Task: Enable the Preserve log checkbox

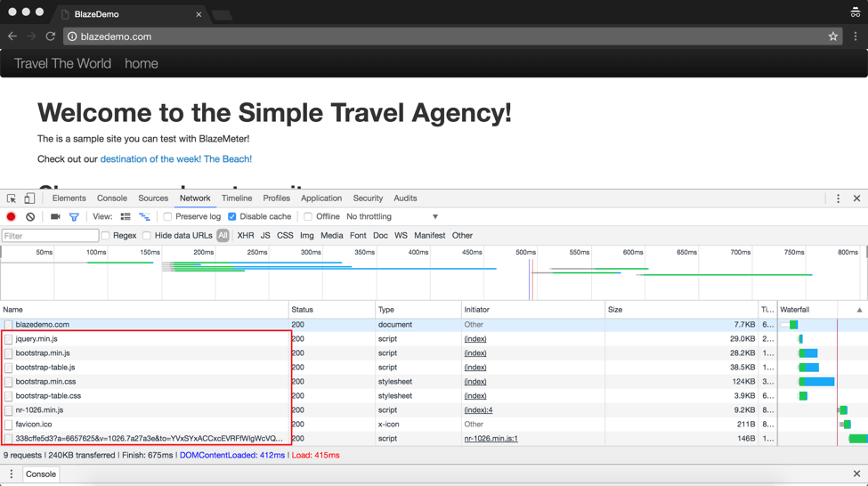Action: (x=167, y=216)
